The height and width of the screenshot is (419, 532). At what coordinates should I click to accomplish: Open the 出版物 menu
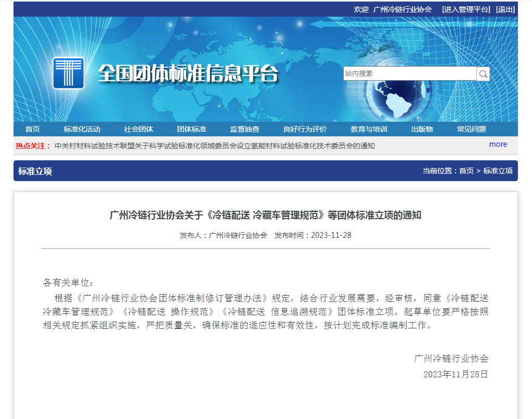click(x=422, y=129)
